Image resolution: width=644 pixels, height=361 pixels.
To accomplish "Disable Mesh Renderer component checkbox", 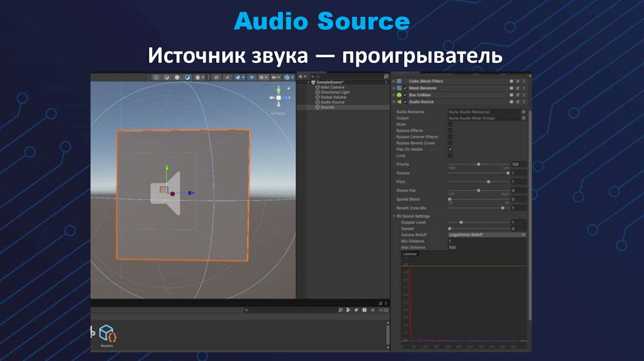I will (406, 88).
